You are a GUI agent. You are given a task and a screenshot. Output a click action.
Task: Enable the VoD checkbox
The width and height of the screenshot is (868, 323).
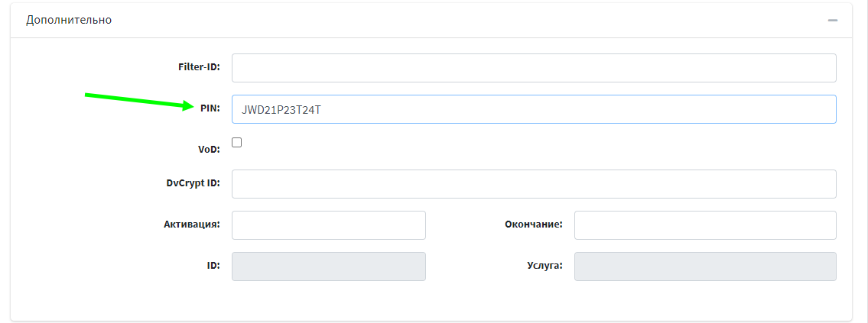237,143
